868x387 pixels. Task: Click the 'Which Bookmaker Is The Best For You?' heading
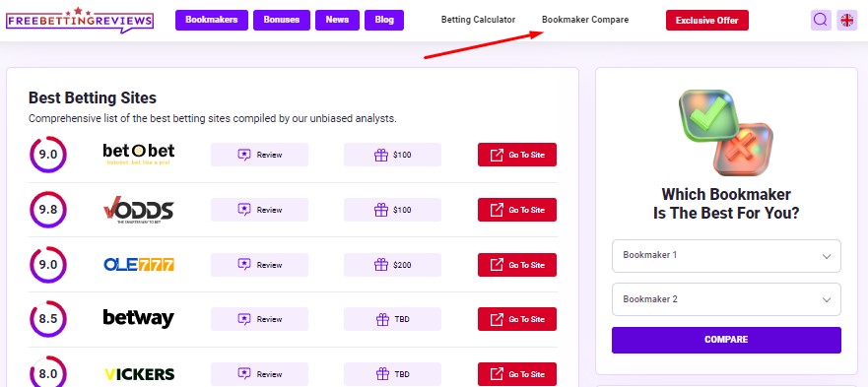coord(726,204)
